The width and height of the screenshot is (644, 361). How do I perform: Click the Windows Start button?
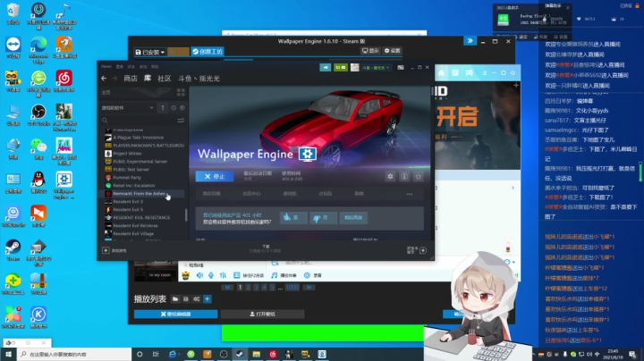(8, 354)
